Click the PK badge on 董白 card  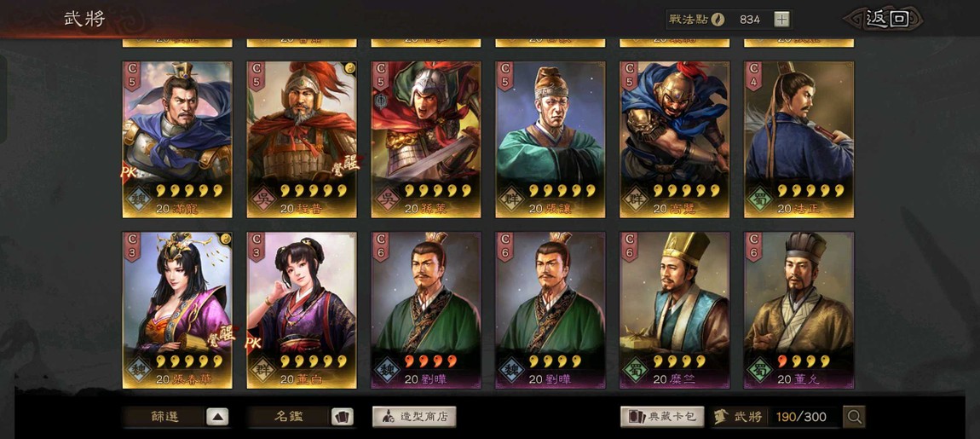pyautogui.click(x=253, y=343)
